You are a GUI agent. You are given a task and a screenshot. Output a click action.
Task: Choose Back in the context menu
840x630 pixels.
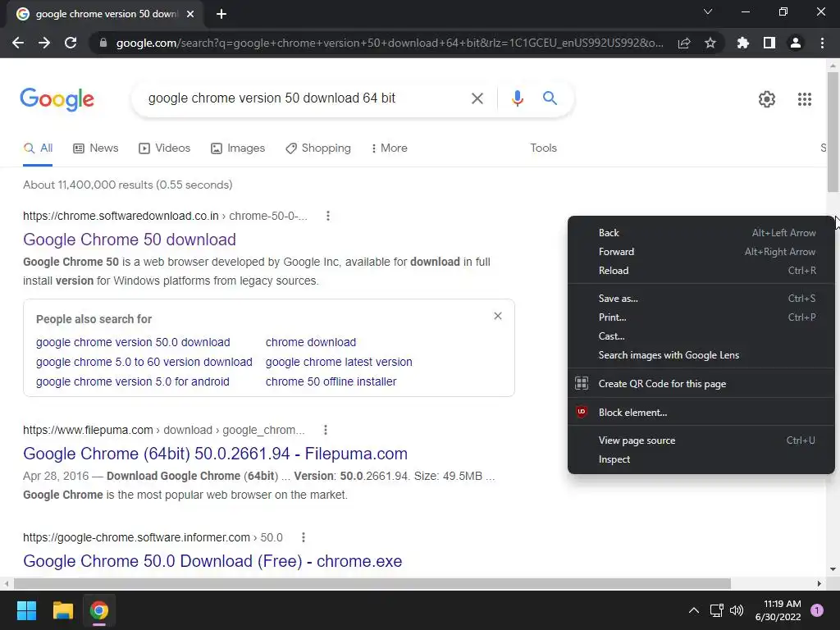701,233
